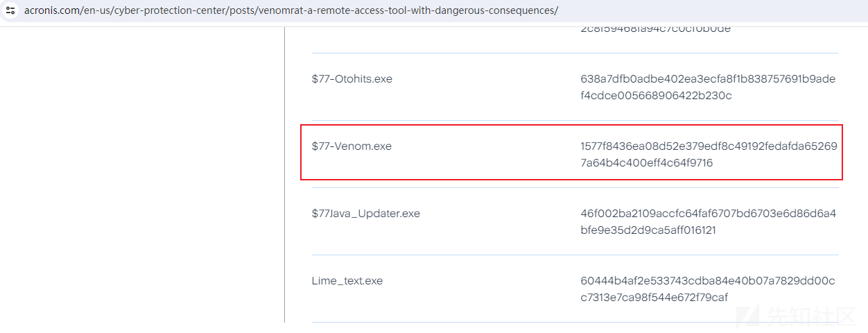Click the partial hash ending in 0cf0b0de

click(x=656, y=29)
